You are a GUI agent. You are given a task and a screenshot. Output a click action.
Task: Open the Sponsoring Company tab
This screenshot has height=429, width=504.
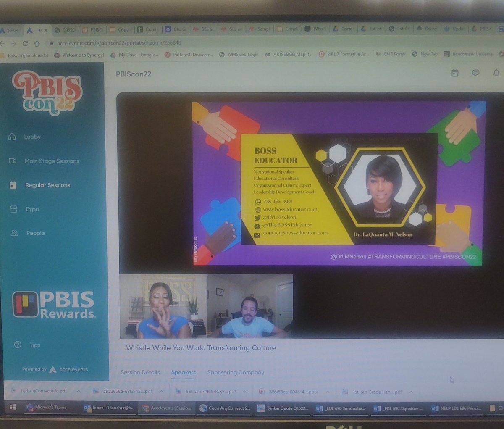[236, 372]
